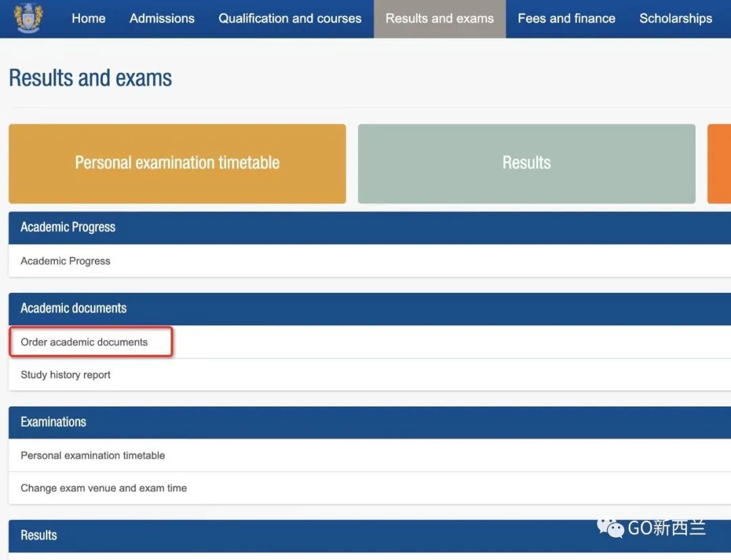
Task: Go to the Scholarships menu
Action: (675, 18)
